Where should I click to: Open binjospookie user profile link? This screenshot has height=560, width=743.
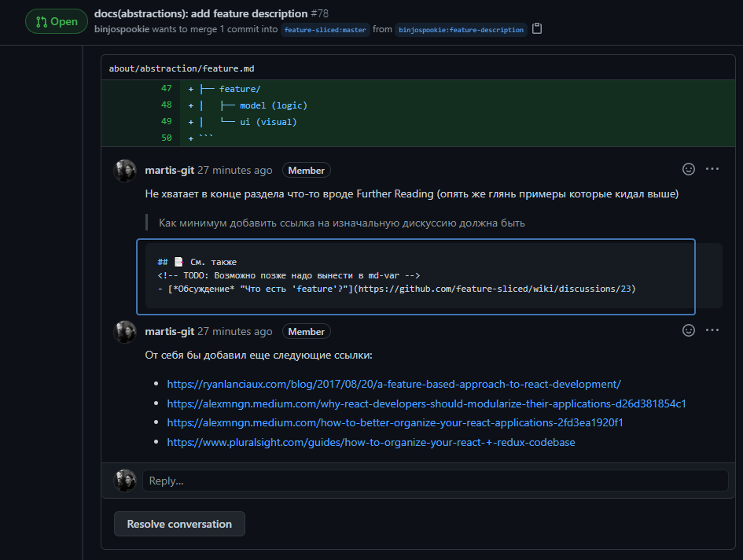point(122,29)
